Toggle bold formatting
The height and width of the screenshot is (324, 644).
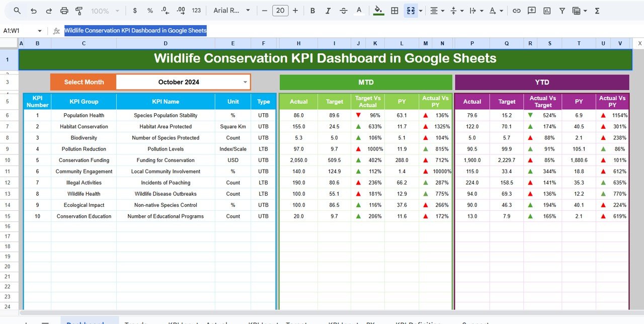coord(312,11)
